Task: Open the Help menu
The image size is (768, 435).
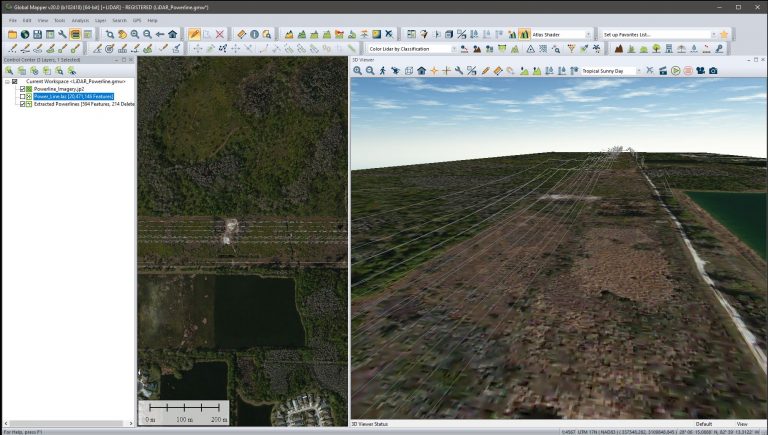Action: pyautogui.click(x=152, y=21)
